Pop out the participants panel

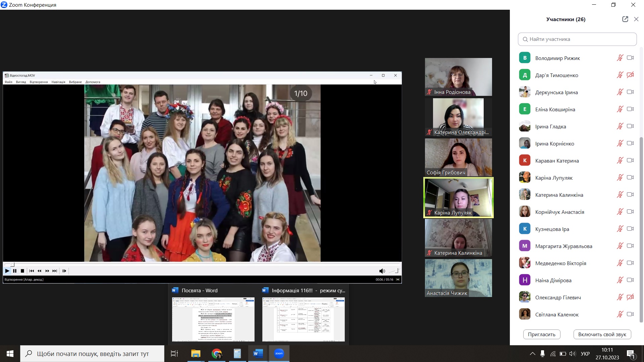click(625, 19)
